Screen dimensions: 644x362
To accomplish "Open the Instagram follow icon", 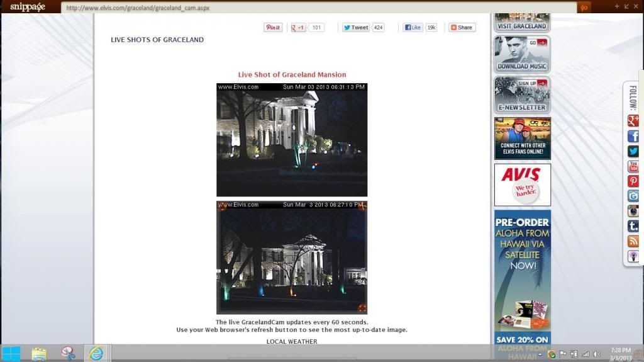I will click(633, 211).
